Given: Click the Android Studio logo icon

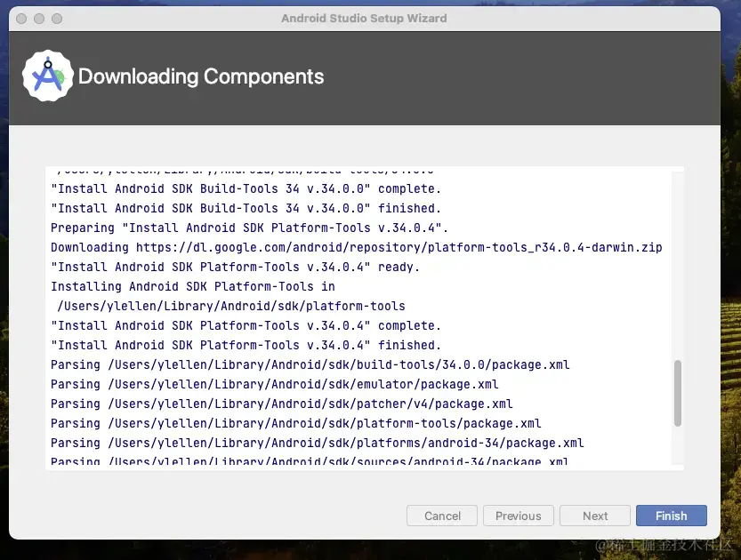Looking at the screenshot, I should pyautogui.click(x=48, y=76).
